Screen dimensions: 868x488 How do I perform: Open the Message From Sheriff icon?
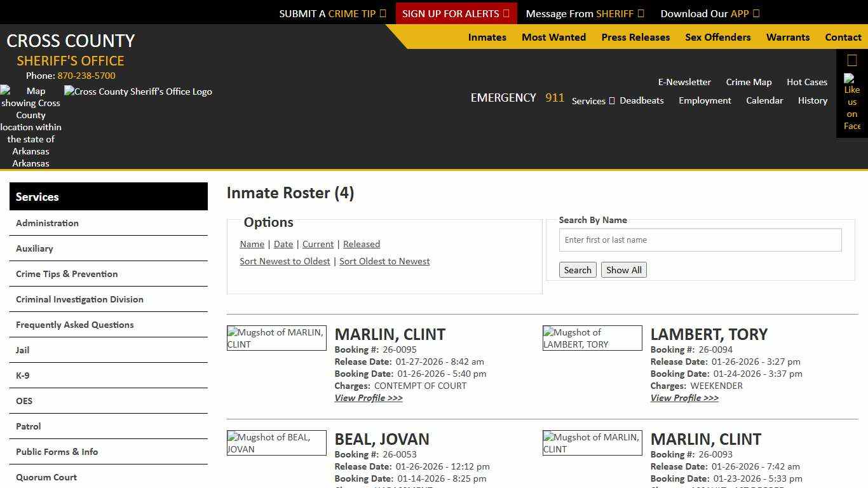point(641,13)
